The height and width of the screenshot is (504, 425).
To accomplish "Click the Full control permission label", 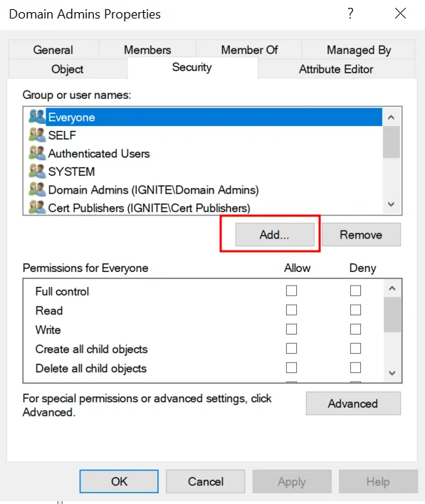I will [x=62, y=291].
